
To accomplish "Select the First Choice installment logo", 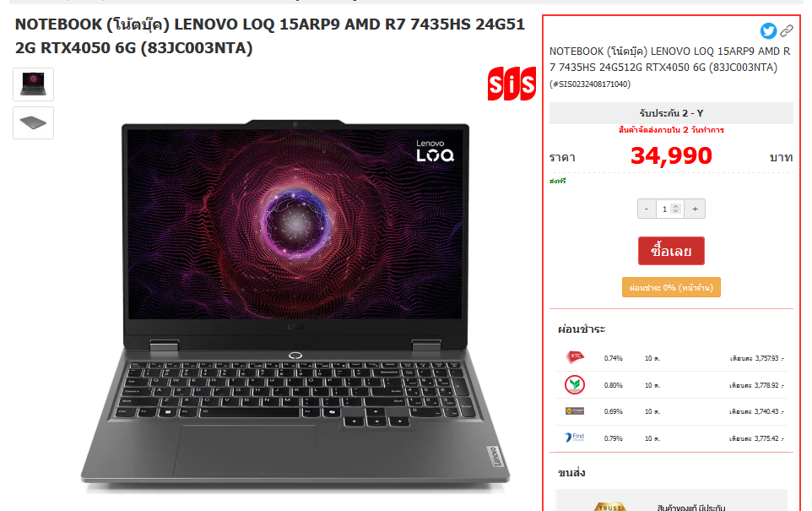I will point(575,438).
